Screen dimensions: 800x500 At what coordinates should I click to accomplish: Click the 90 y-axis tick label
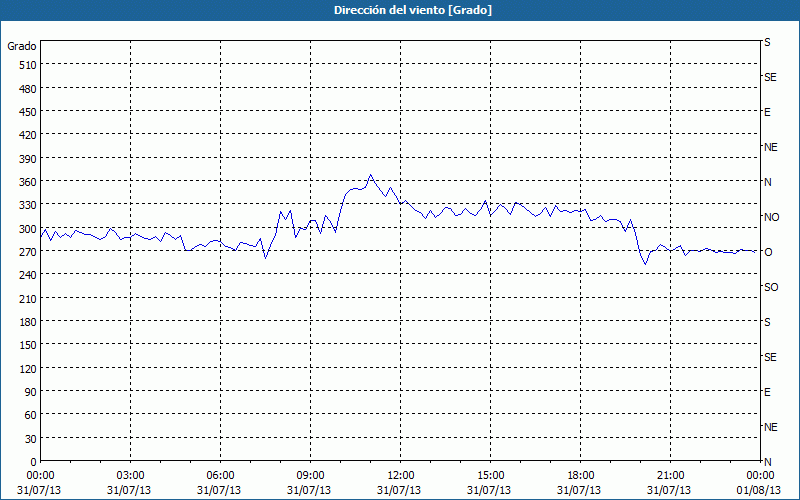[31, 392]
